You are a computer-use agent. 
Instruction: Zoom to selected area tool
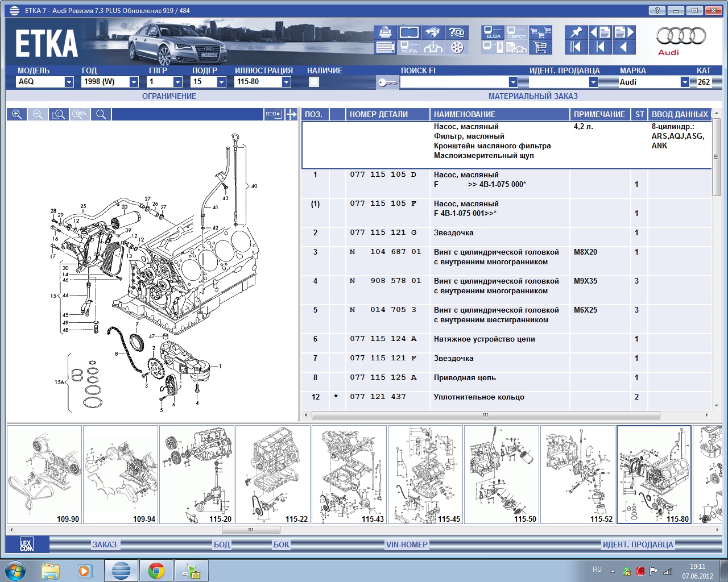tap(59, 114)
